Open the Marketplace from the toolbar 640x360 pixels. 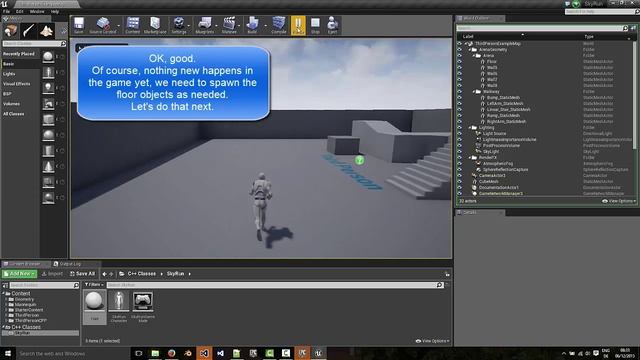click(x=155, y=25)
